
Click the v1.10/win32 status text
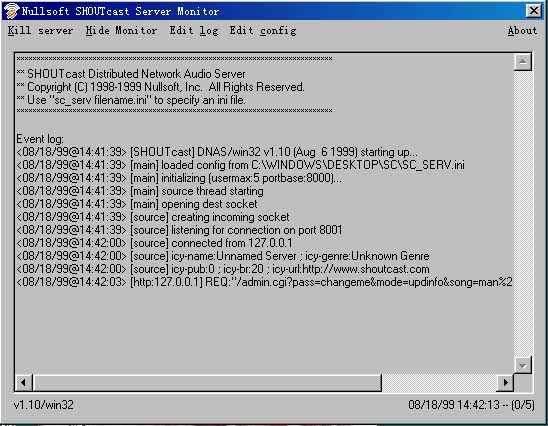click(44, 405)
